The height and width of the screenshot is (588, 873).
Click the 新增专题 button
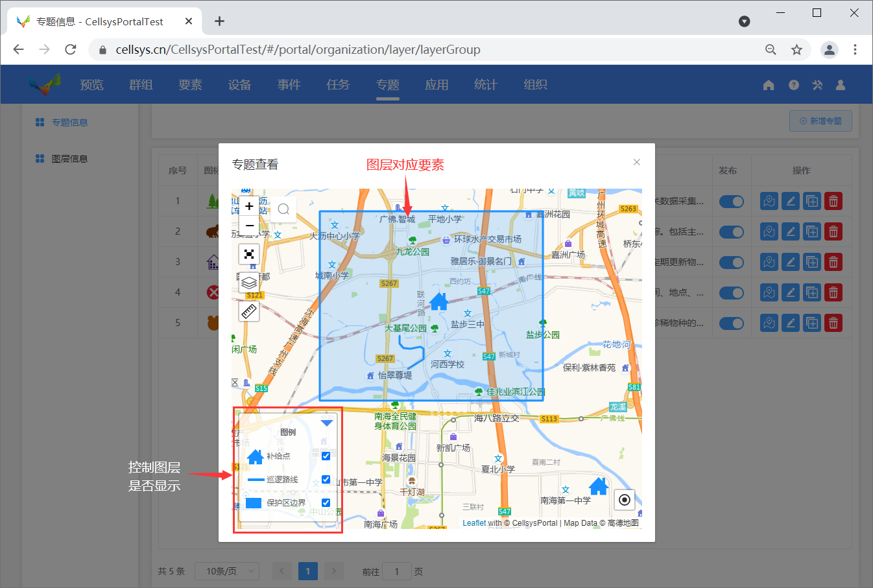tap(820, 121)
